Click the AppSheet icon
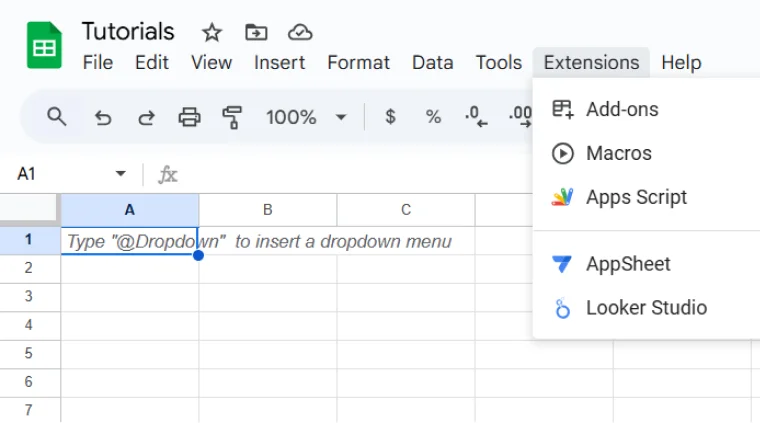This screenshot has height=423, width=760. [562, 264]
